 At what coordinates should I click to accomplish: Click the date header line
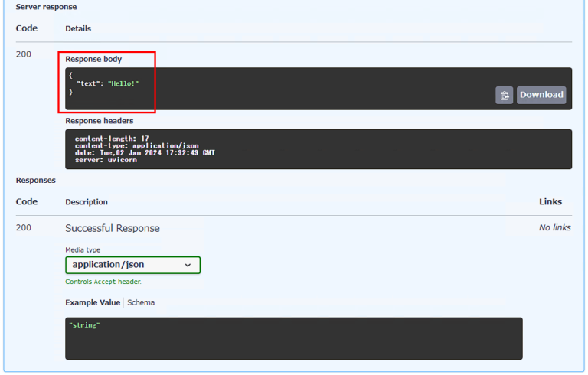pos(145,152)
